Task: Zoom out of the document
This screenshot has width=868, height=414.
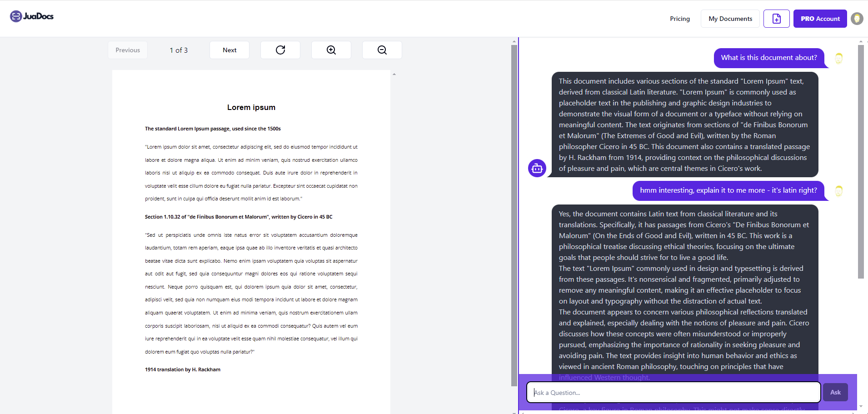Action: tap(382, 50)
